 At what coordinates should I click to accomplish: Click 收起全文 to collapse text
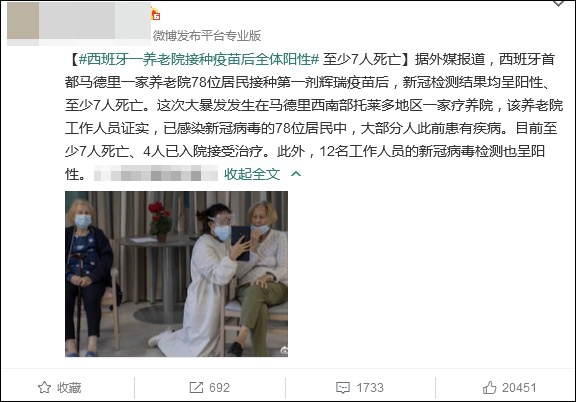coord(252,174)
